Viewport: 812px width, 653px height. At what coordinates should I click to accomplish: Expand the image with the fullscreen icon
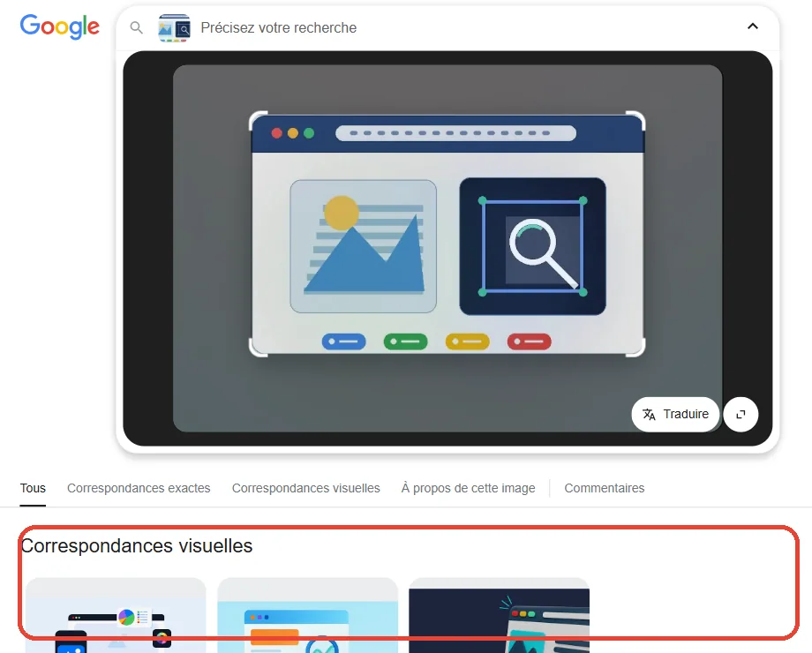[741, 414]
